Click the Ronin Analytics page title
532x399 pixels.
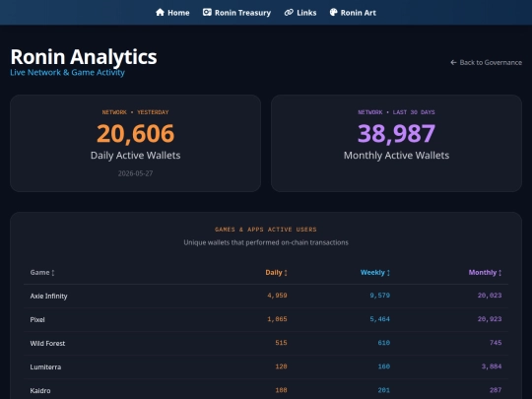coord(84,57)
